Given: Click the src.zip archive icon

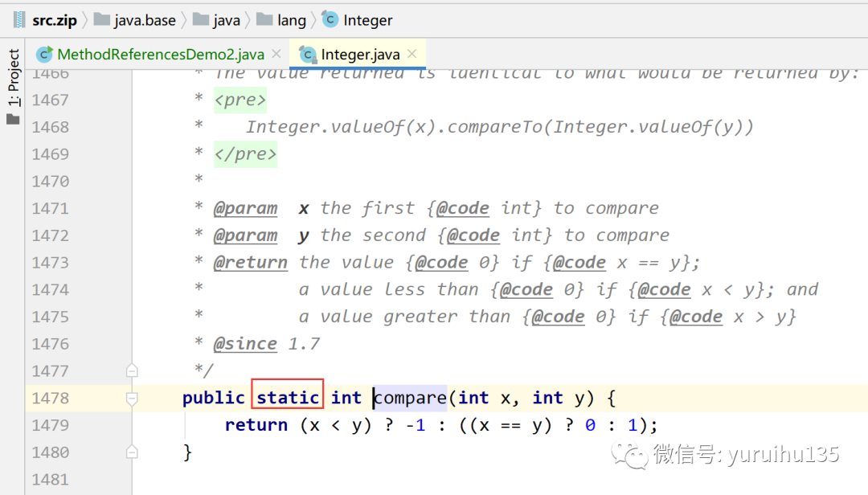Looking at the screenshot, I should (18, 20).
